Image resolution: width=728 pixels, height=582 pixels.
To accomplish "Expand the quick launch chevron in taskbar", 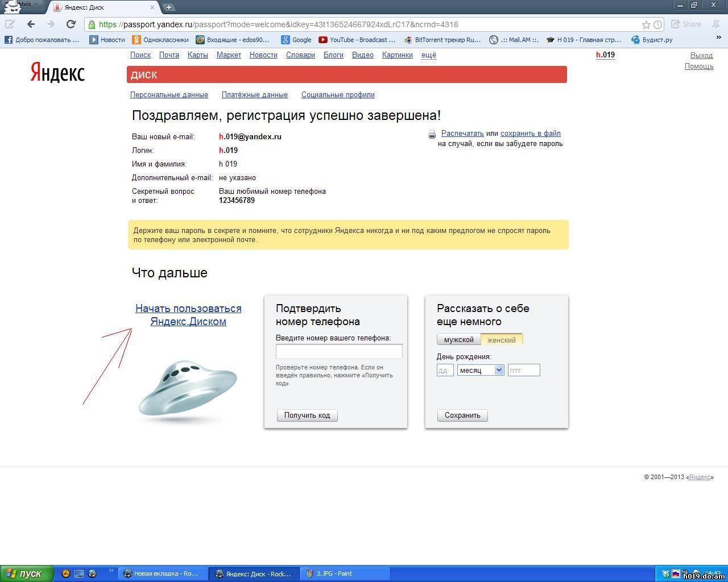I will (111, 571).
